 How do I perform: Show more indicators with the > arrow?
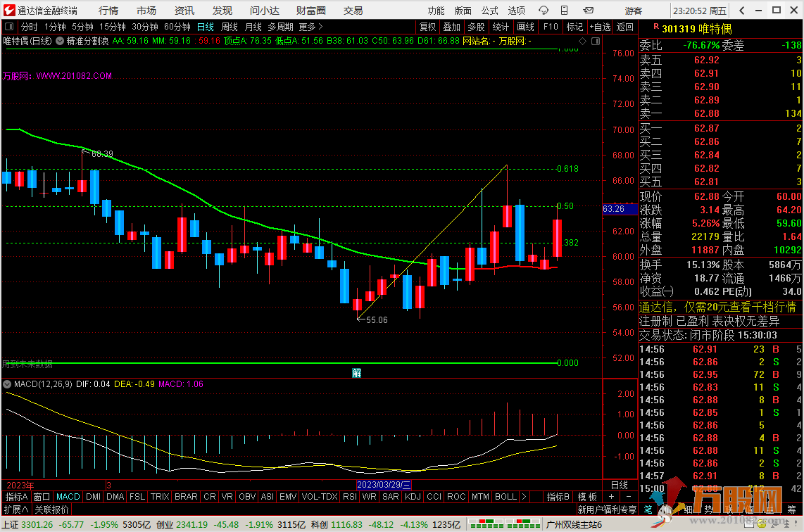[524, 497]
